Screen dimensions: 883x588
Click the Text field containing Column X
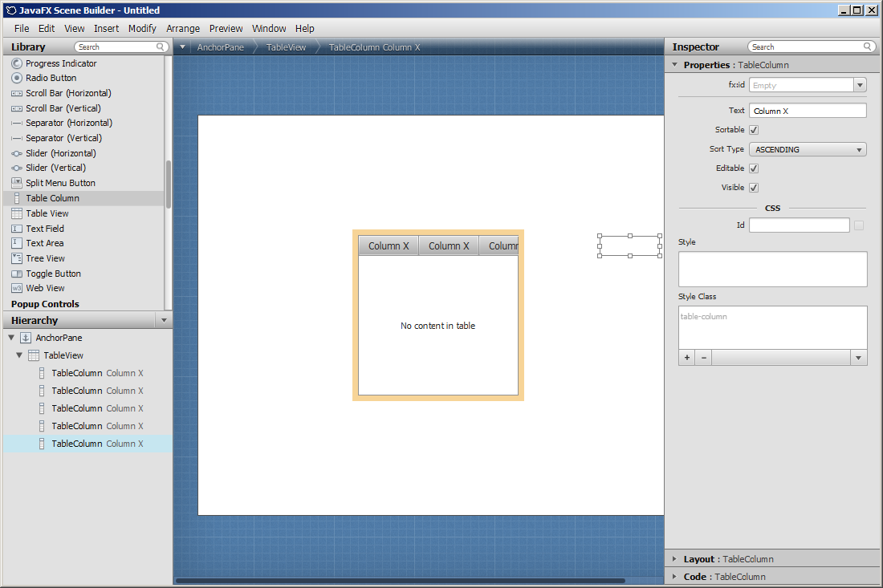click(808, 111)
